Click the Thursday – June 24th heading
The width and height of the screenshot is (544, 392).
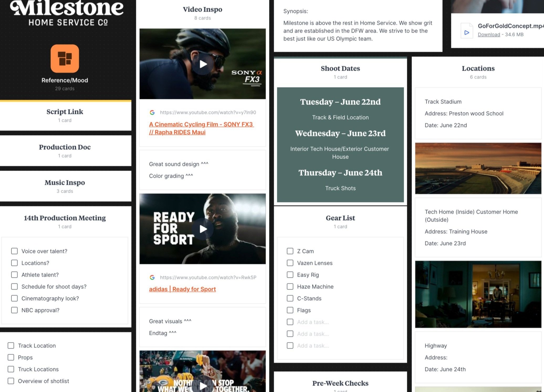(340, 173)
